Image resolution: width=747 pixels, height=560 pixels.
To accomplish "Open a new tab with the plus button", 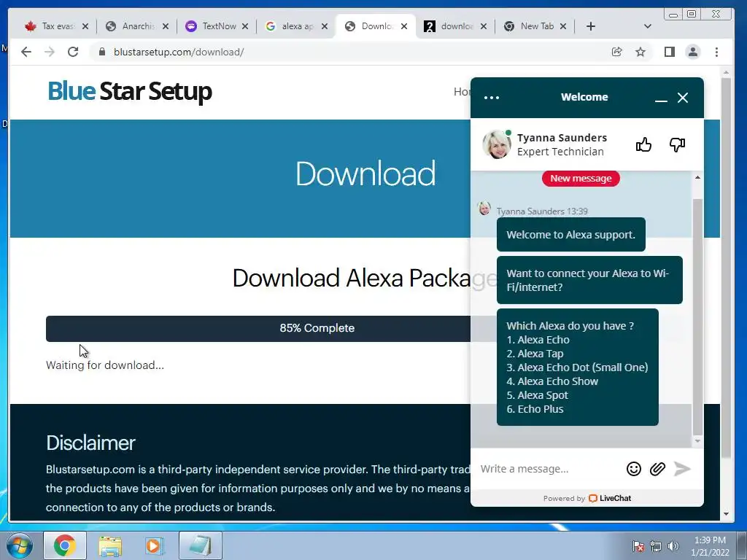I will tap(591, 26).
